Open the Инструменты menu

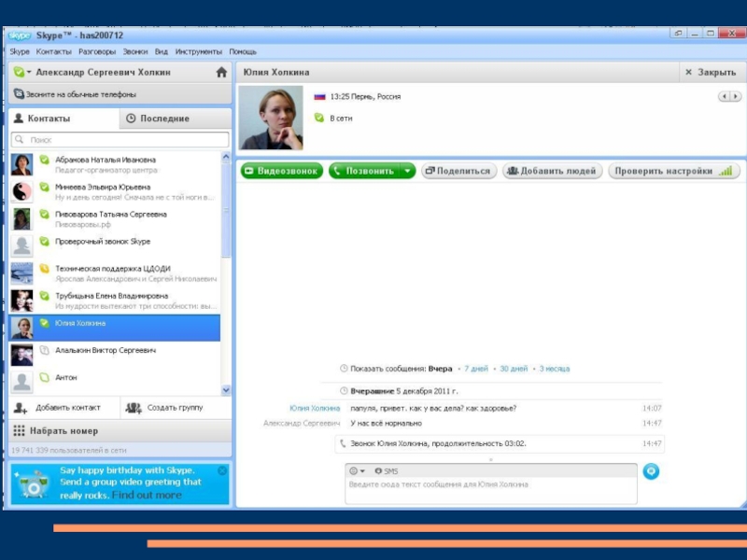[199, 51]
